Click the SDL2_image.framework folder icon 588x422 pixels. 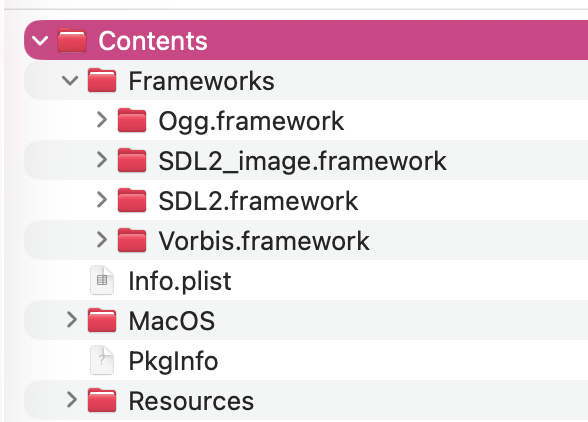point(132,160)
